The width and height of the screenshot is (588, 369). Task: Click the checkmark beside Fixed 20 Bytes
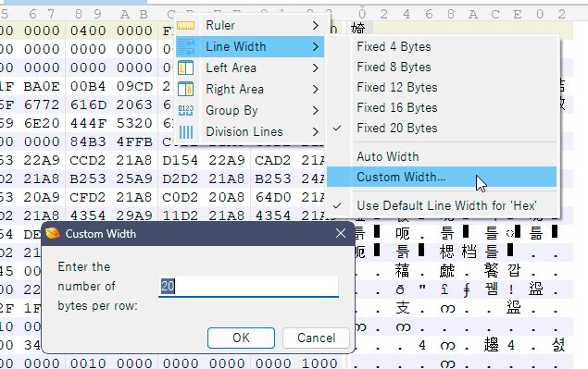(x=337, y=129)
